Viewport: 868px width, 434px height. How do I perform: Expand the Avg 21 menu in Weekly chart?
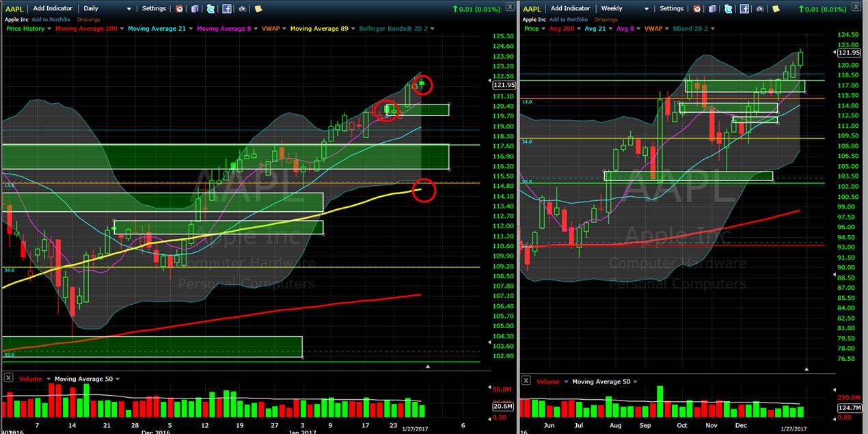click(610, 29)
